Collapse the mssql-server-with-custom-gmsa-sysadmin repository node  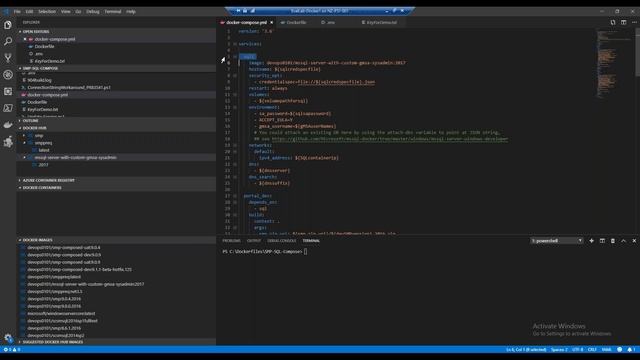point(24,158)
